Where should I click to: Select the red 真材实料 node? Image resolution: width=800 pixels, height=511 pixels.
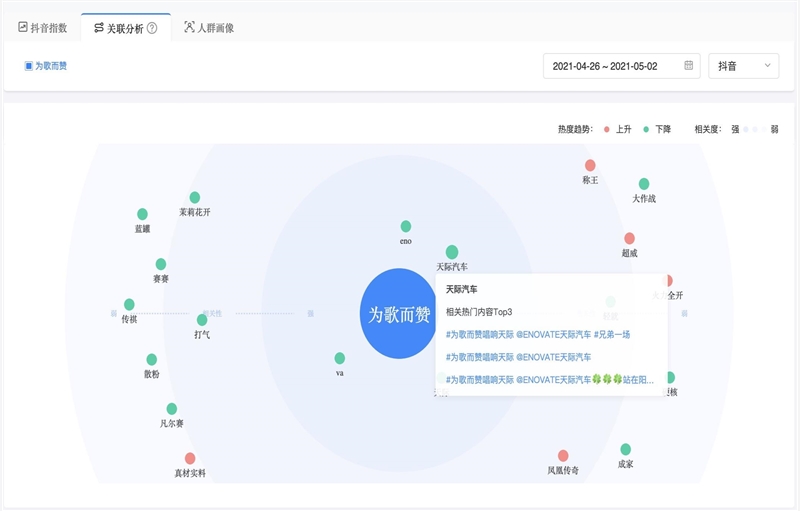[190, 458]
